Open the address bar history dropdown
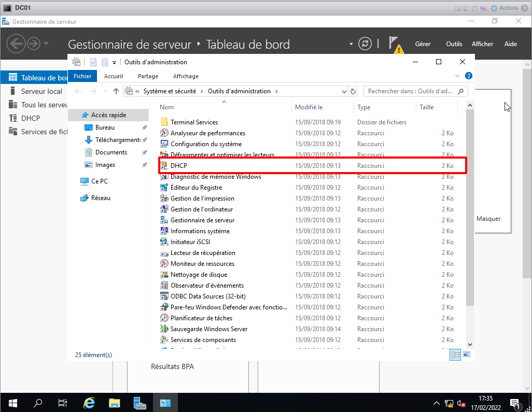This screenshot has width=532, height=412. pyautogui.click(x=344, y=91)
